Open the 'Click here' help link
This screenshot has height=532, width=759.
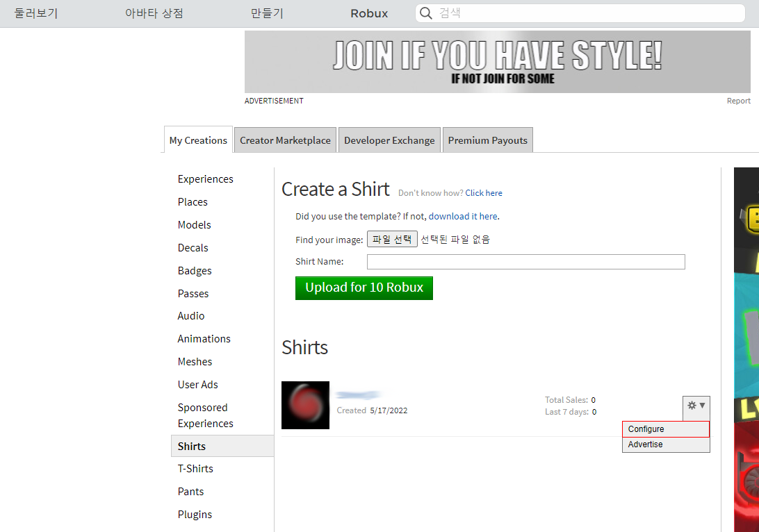(484, 193)
